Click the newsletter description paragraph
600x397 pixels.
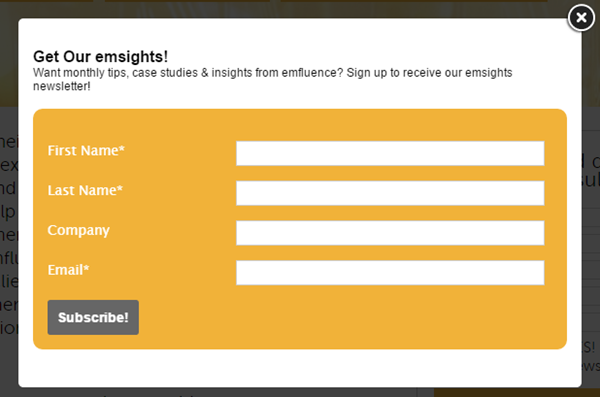(x=272, y=79)
